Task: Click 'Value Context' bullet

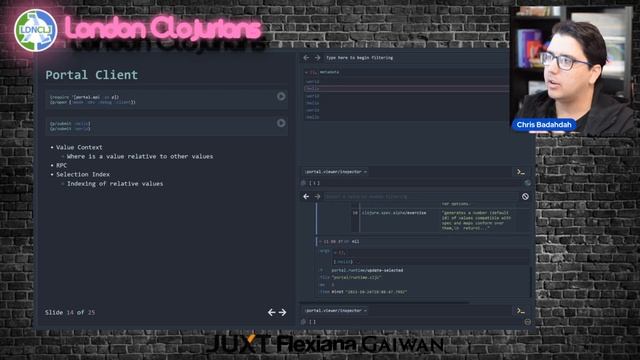Action: tap(79, 147)
